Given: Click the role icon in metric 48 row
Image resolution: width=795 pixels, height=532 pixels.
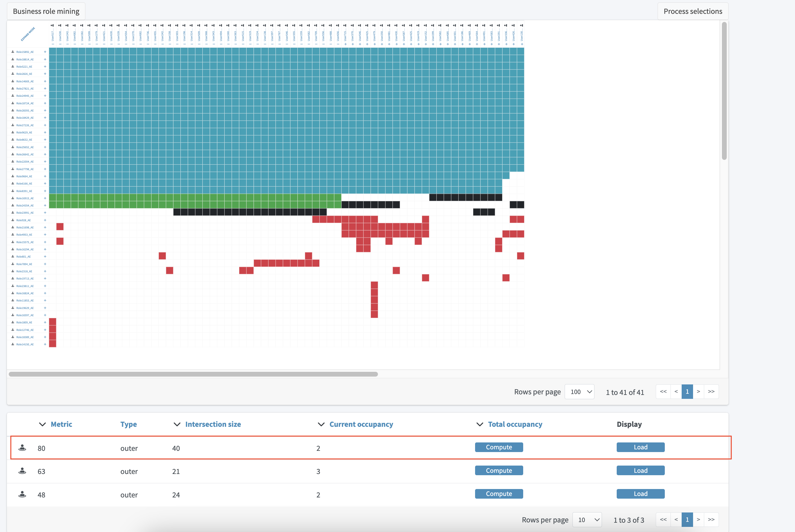Looking at the screenshot, I should tap(22, 494).
